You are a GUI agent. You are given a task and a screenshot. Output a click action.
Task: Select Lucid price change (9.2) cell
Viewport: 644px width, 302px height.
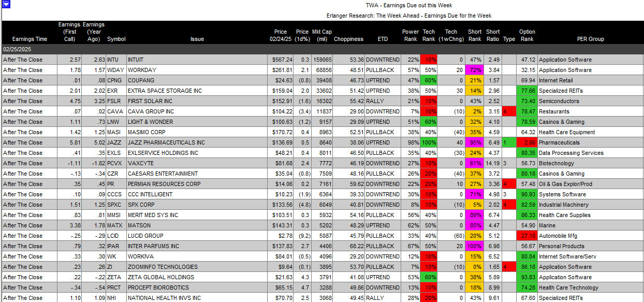[x=302, y=236]
